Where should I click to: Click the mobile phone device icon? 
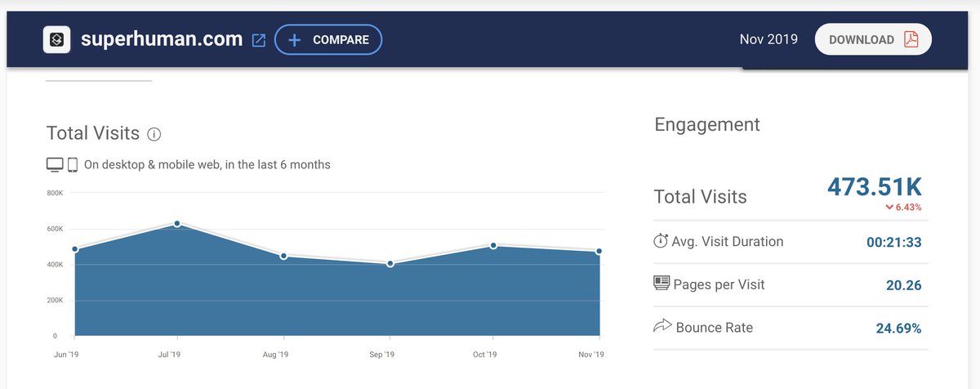73,165
